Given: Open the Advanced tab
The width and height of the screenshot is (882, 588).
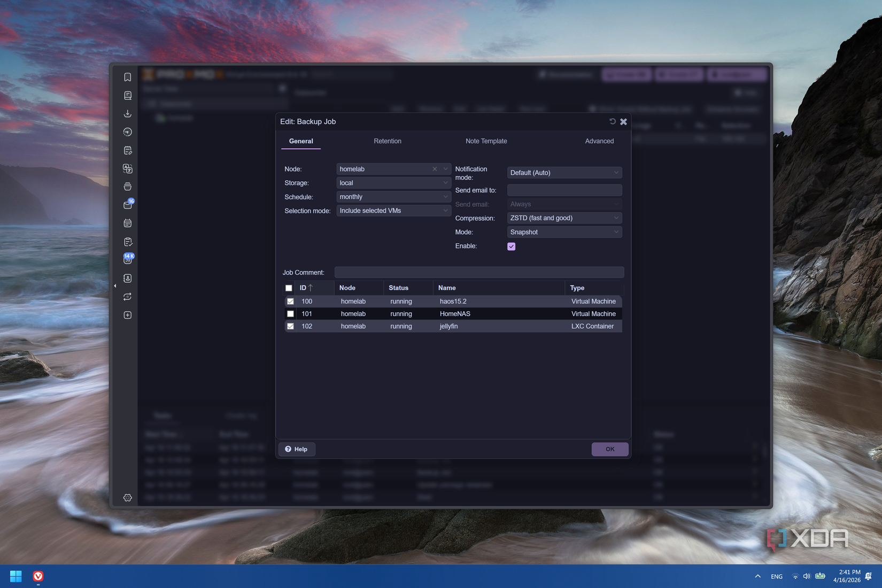Looking at the screenshot, I should coord(599,141).
